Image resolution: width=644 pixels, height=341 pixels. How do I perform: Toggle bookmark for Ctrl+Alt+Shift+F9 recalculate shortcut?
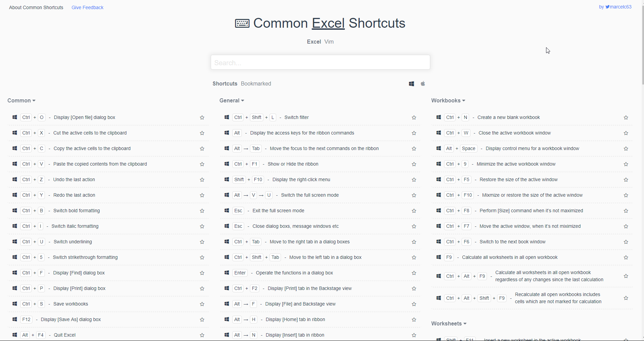click(626, 298)
